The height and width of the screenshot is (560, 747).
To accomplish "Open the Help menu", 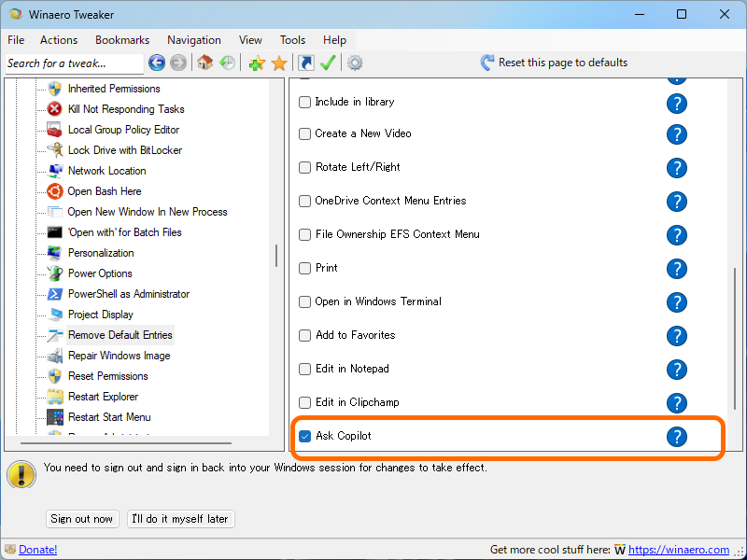I will pyautogui.click(x=334, y=40).
